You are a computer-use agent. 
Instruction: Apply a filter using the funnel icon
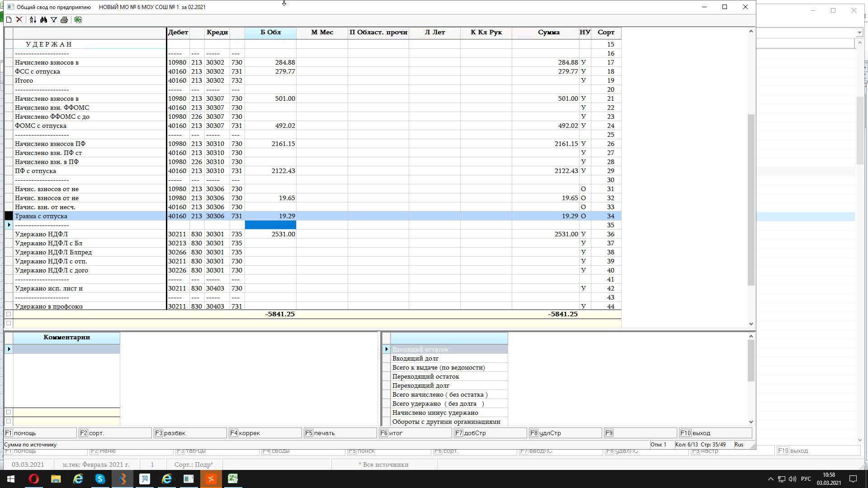coord(54,20)
